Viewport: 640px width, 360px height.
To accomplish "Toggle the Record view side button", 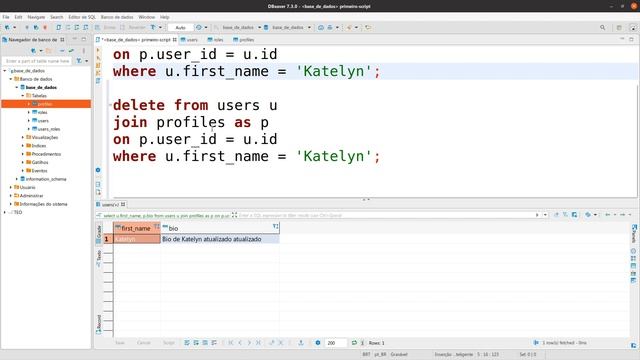I will [99, 324].
